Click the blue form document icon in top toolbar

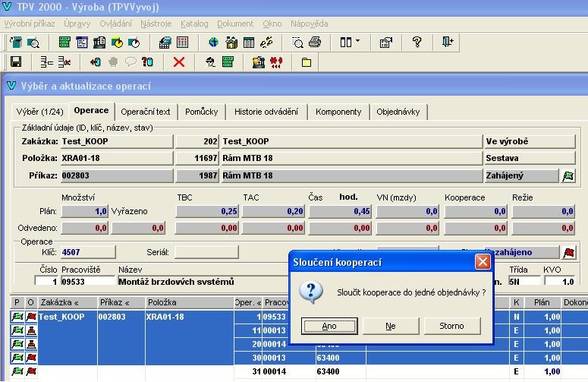coord(81,42)
